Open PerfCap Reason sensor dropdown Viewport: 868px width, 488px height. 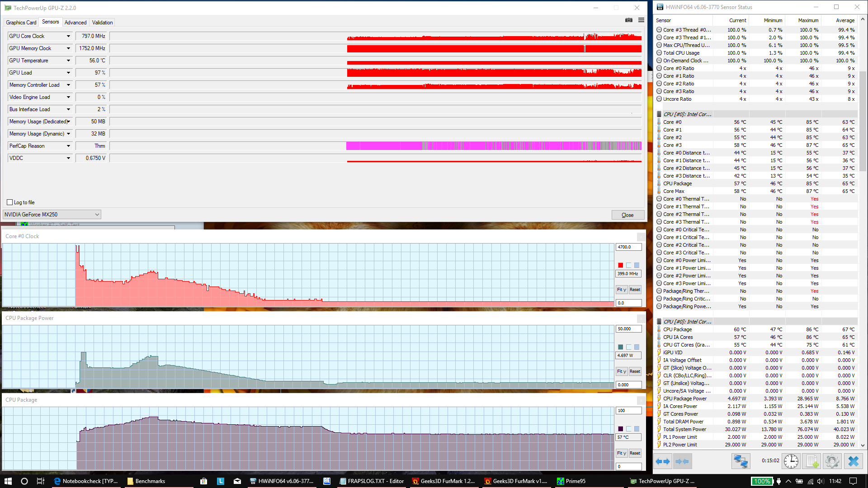click(x=69, y=146)
